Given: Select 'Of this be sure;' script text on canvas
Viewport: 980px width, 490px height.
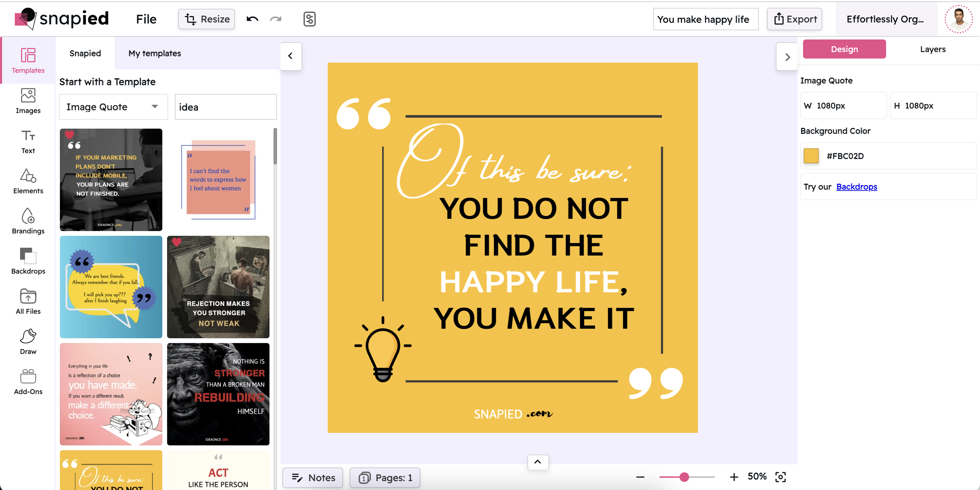Looking at the screenshot, I should coord(513,162).
